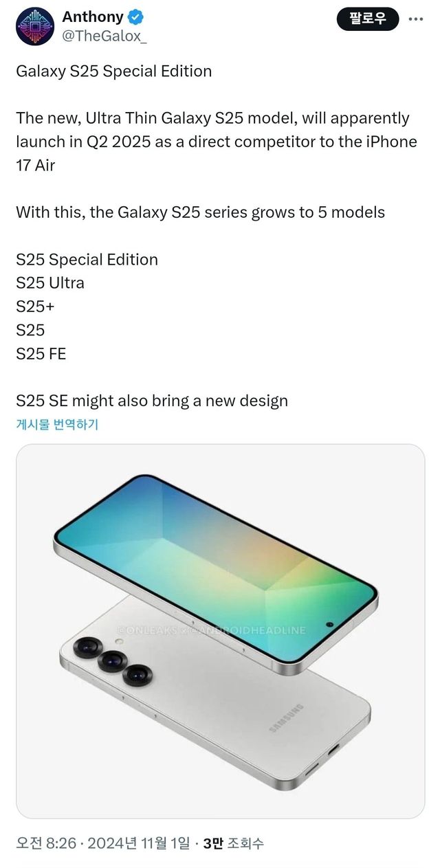Click the 3만 조회수 view count

point(234,843)
